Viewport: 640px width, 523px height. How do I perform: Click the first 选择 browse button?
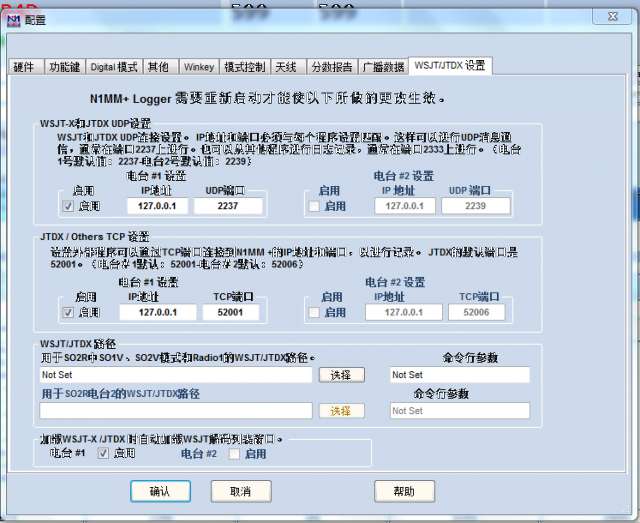[341, 375]
